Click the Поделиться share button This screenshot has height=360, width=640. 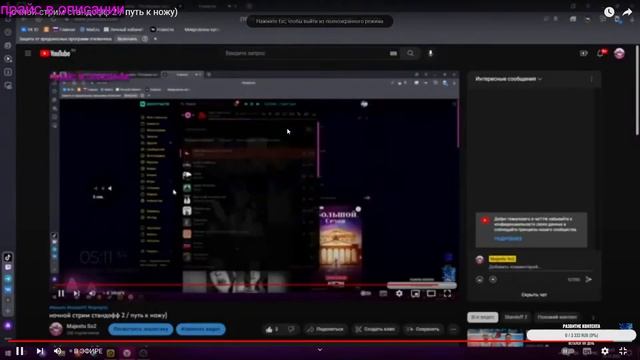click(326, 329)
